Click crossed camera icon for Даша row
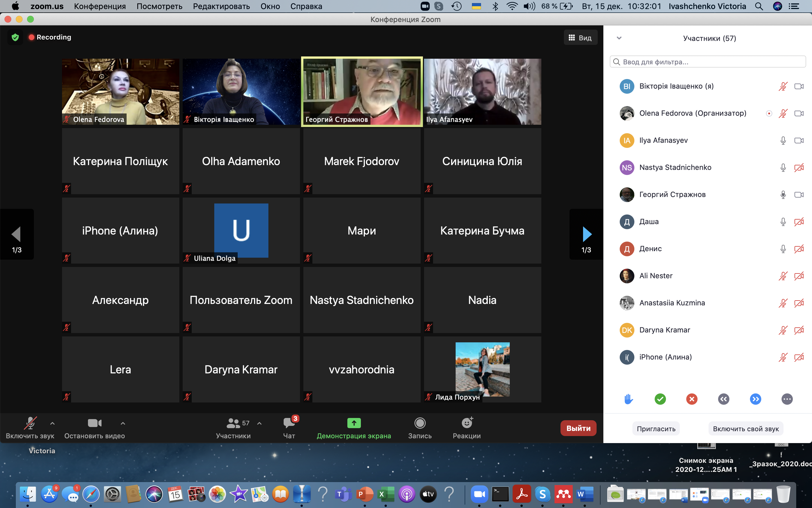The width and height of the screenshot is (812, 508). [799, 222]
